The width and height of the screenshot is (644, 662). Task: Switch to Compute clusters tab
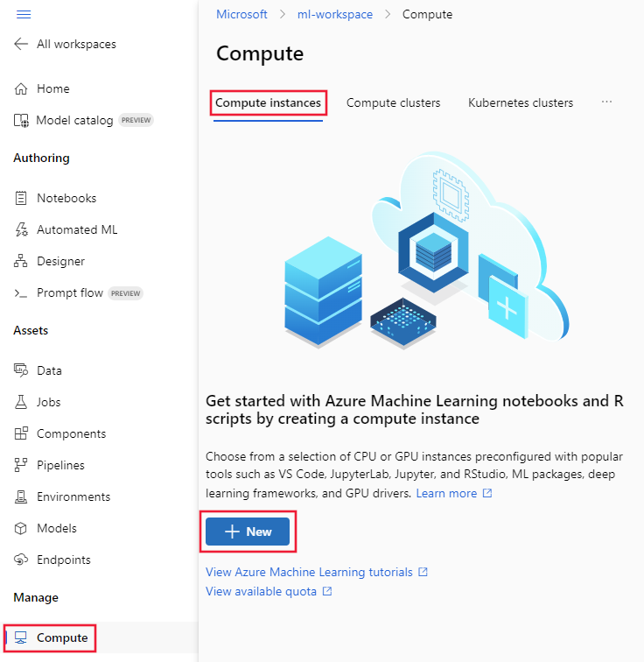tap(393, 103)
